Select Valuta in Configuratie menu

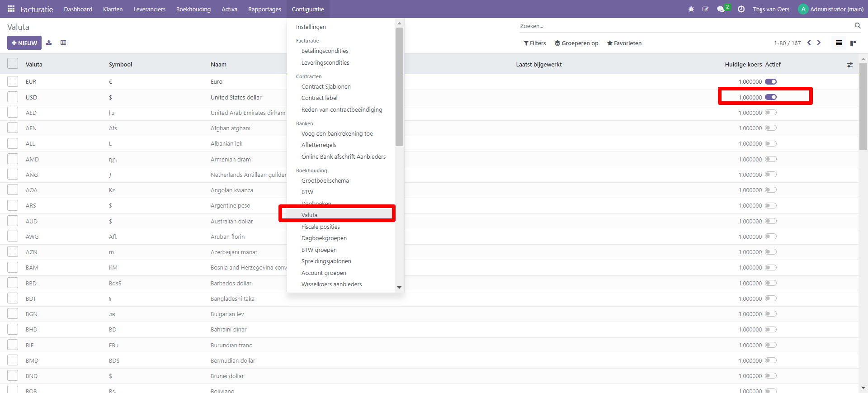[310, 215]
